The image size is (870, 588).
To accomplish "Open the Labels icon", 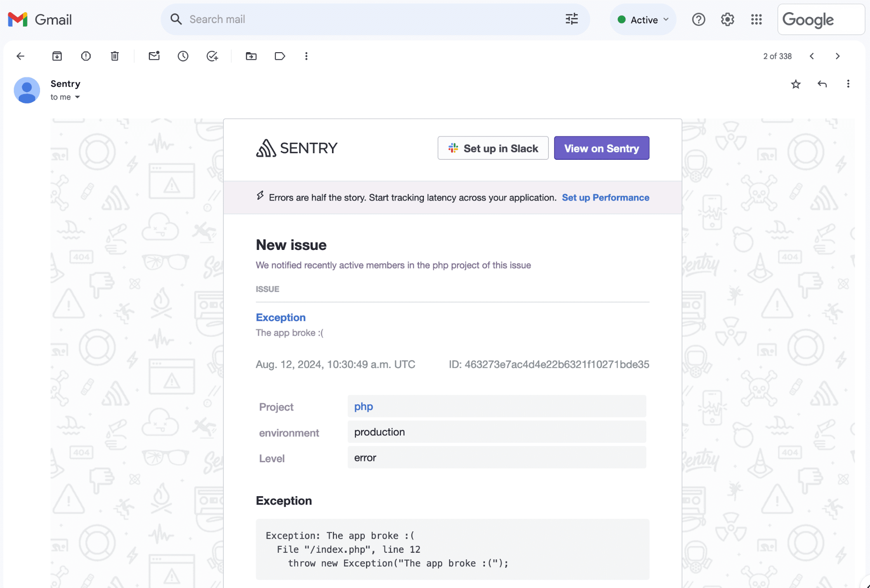I will click(x=280, y=56).
